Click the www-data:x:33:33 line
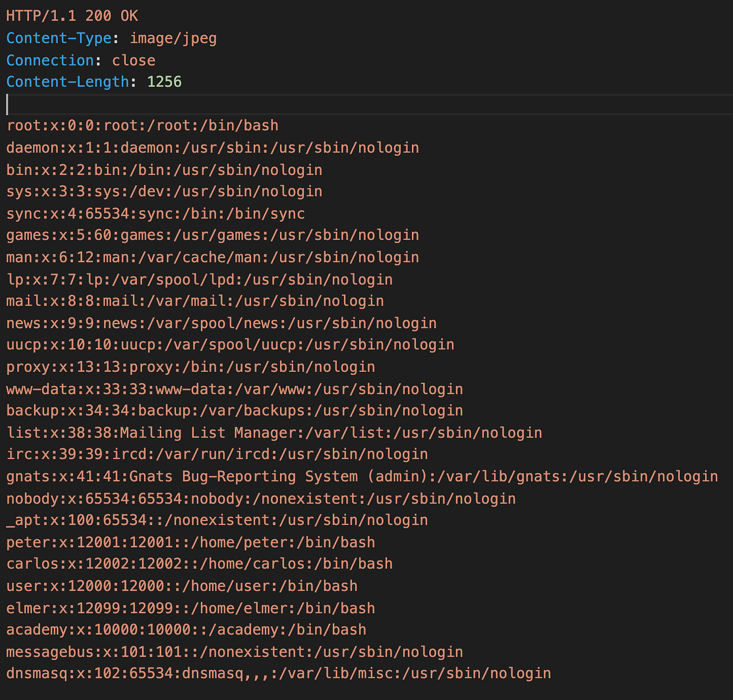 tap(235, 390)
